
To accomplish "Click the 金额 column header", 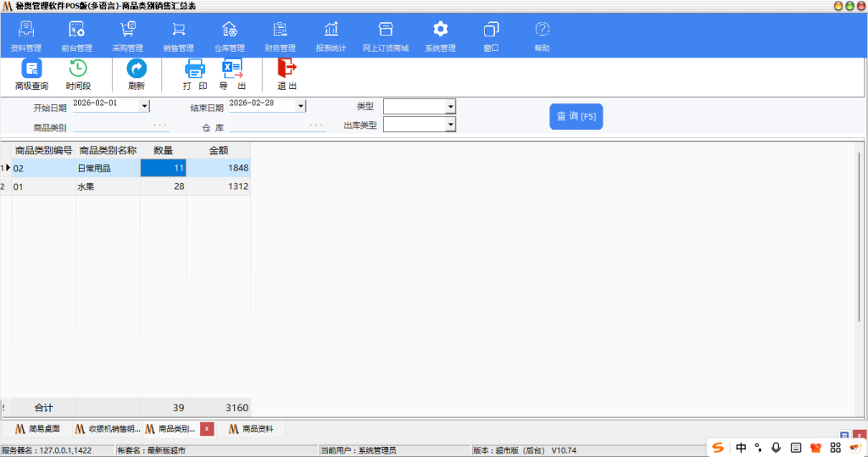I will pyautogui.click(x=218, y=150).
